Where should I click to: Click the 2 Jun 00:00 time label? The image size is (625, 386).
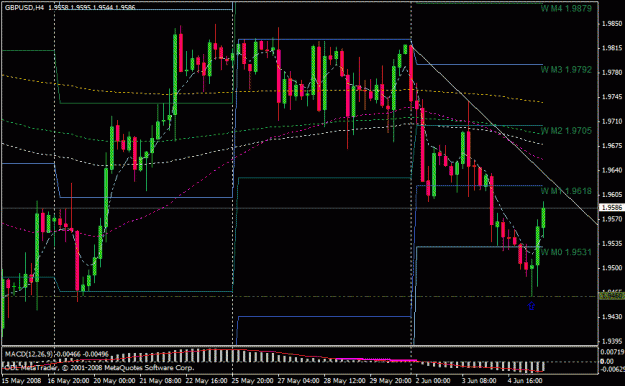pyautogui.click(x=434, y=380)
